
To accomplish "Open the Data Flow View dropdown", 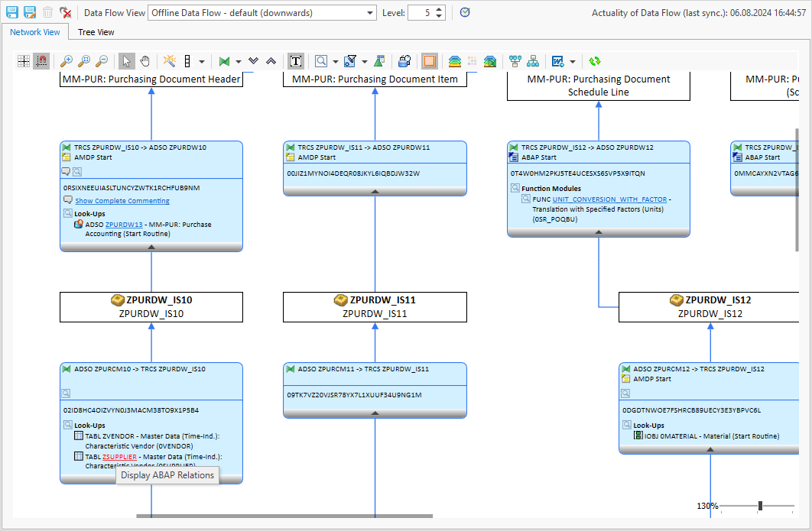I will (x=371, y=13).
